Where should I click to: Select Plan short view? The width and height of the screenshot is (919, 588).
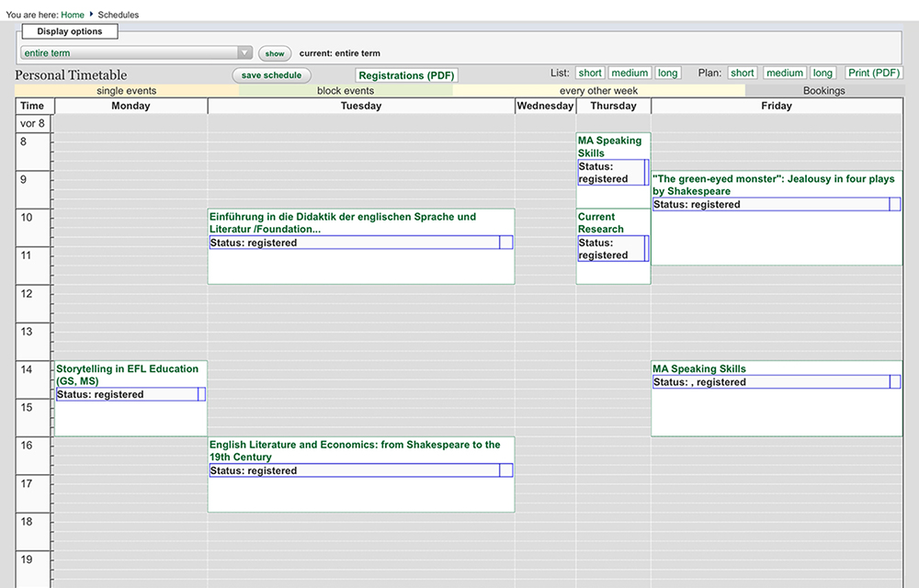(x=742, y=73)
